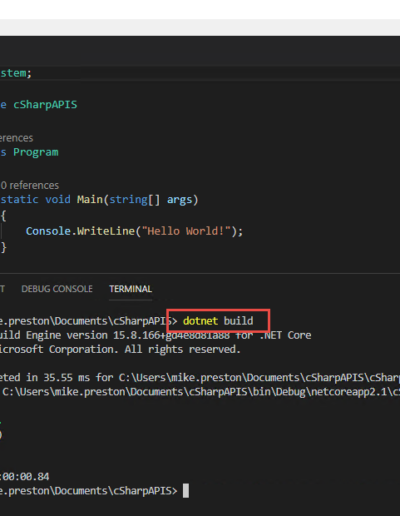Open the '0 references' code lens above Main
The image size is (400, 516).
tap(30, 185)
